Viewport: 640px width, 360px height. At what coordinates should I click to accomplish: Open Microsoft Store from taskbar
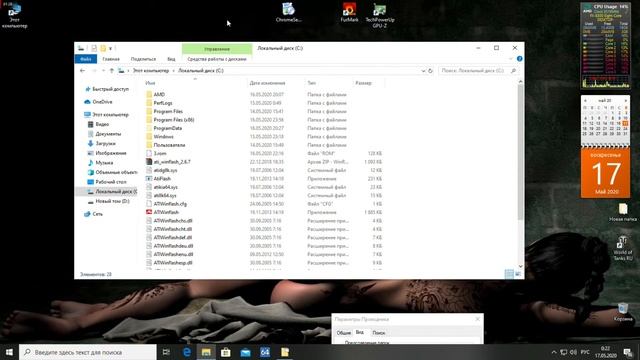pos(226,352)
